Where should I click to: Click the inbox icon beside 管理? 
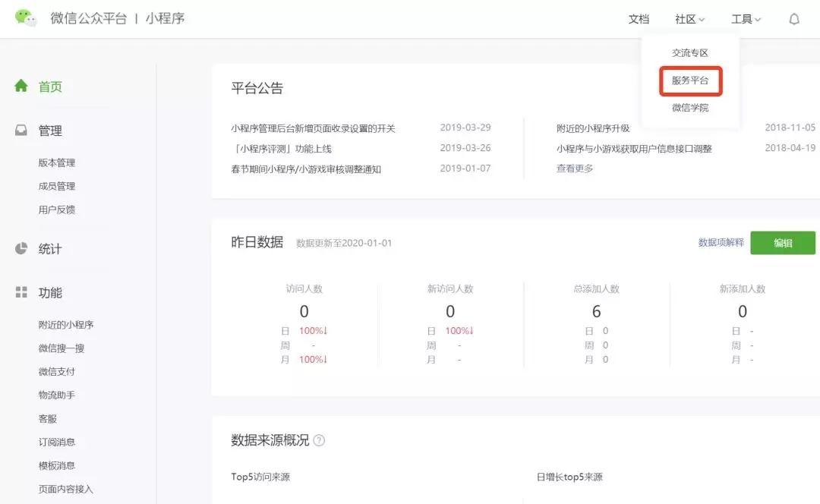pyautogui.click(x=21, y=131)
